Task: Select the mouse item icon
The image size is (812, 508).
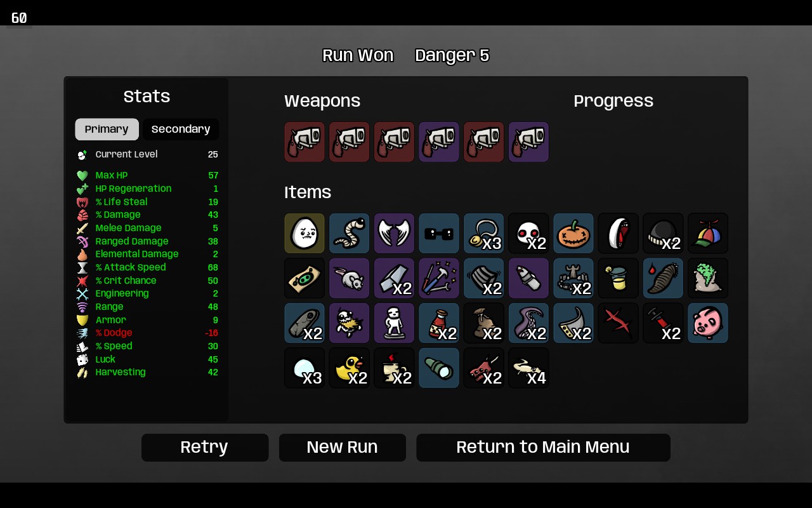Action: (350, 278)
